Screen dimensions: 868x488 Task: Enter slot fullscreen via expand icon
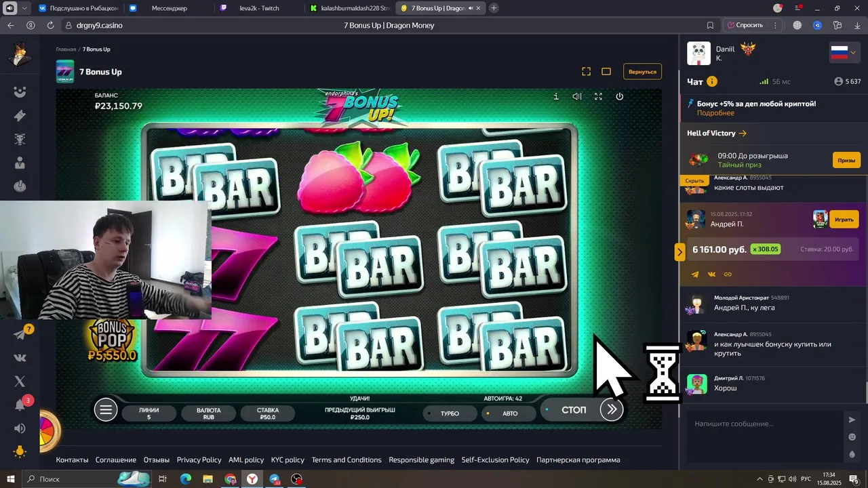point(598,96)
